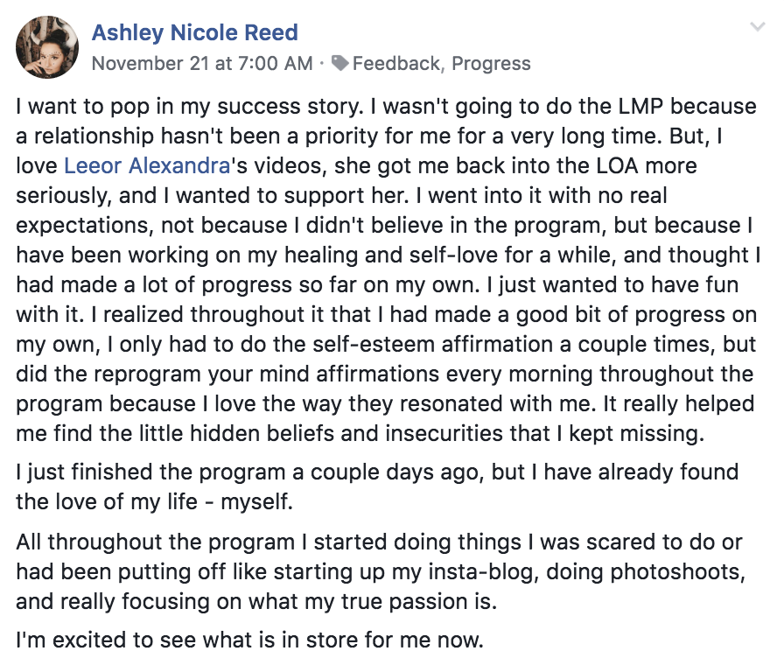Click the word 'insta-blog' in the post
The width and height of the screenshot is (784, 672).
pyautogui.click(x=479, y=571)
